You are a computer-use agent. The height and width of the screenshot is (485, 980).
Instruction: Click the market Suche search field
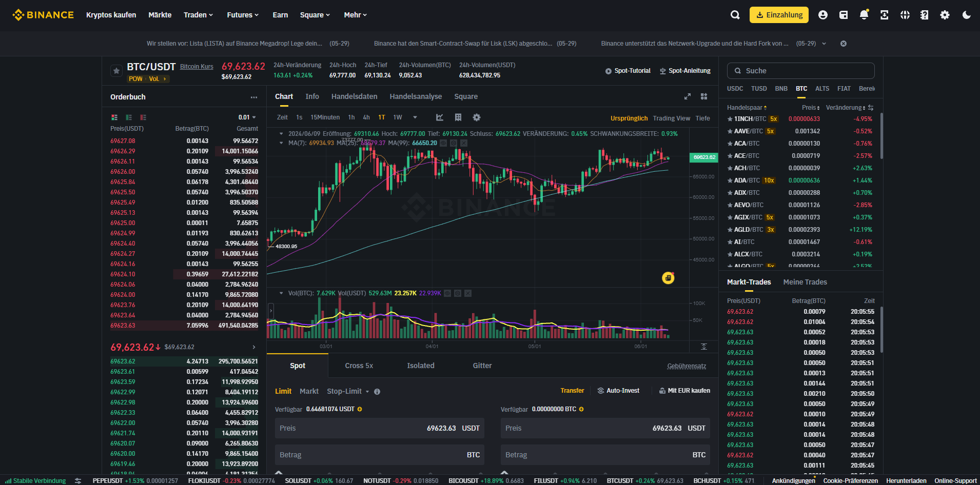click(x=801, y=71)
